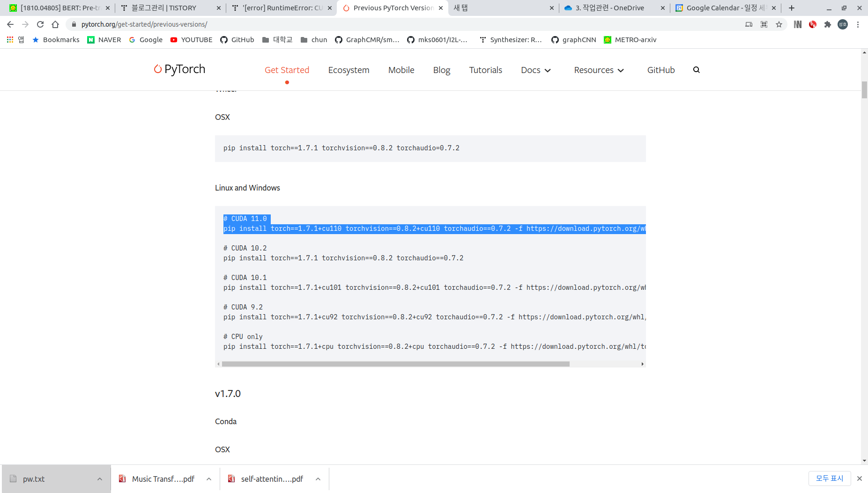Switch to the Google Calendar tab
The width and height of the screenshot is (868, 493).
coord(725,8)
